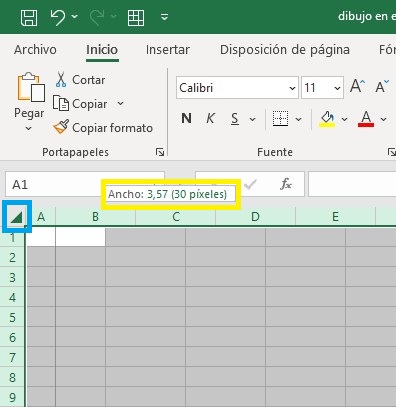Select column C header

[x=176, y=217]
